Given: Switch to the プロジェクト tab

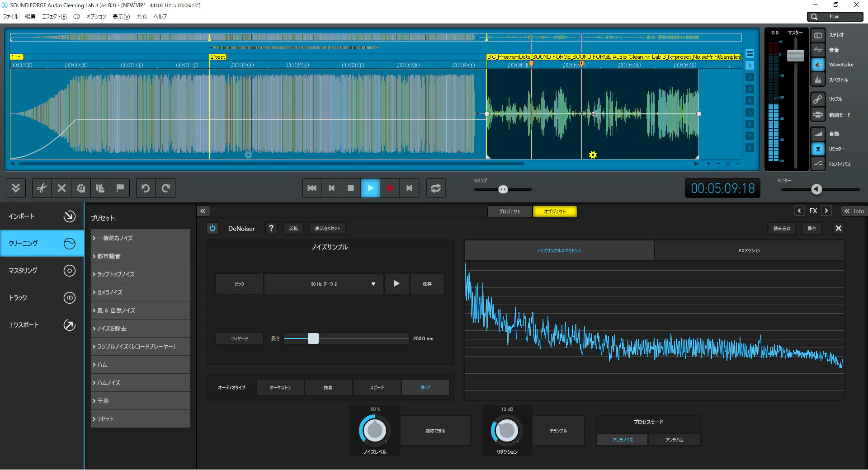Looking at the screenshot, I should (x=510, y=211).
